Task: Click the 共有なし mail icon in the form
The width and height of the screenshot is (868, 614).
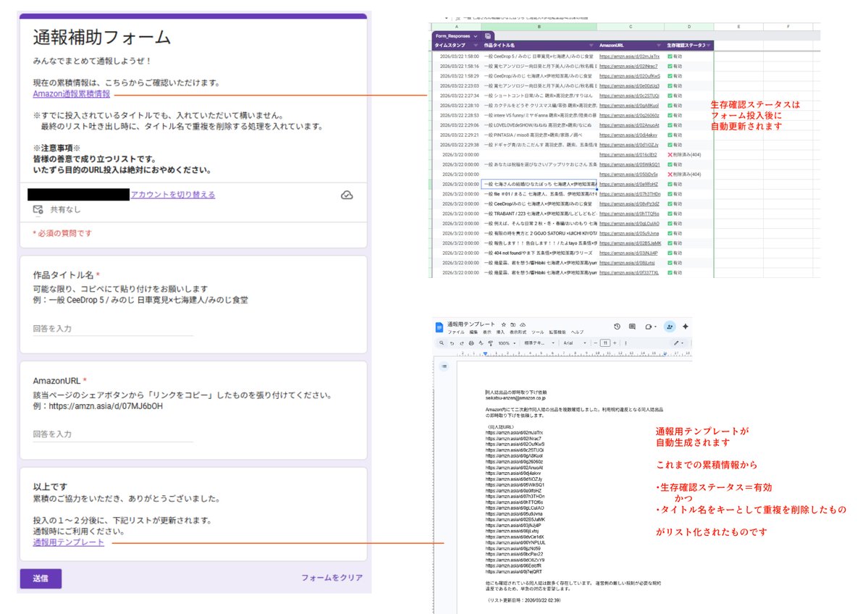Action: tap(38, 209)
